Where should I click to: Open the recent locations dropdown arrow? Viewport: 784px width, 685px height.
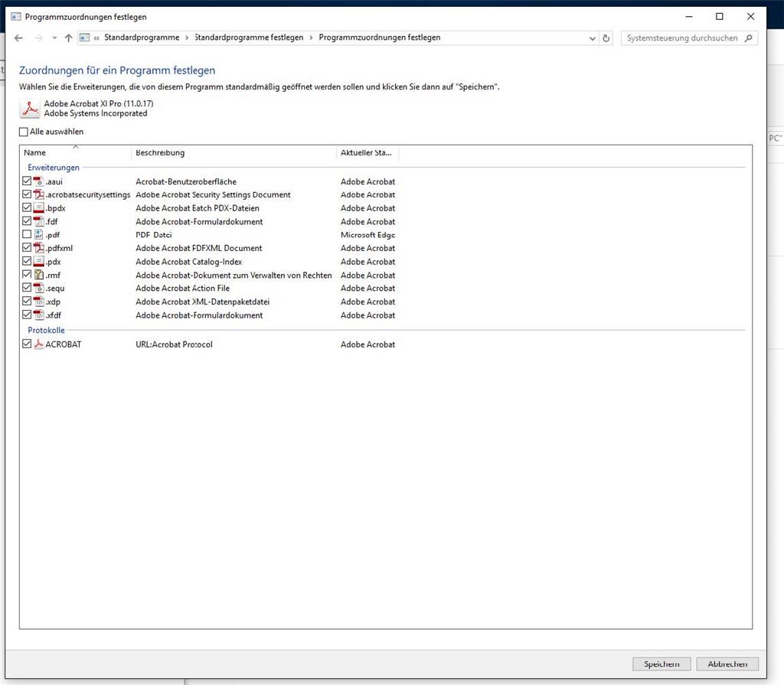tap(54, 38)
